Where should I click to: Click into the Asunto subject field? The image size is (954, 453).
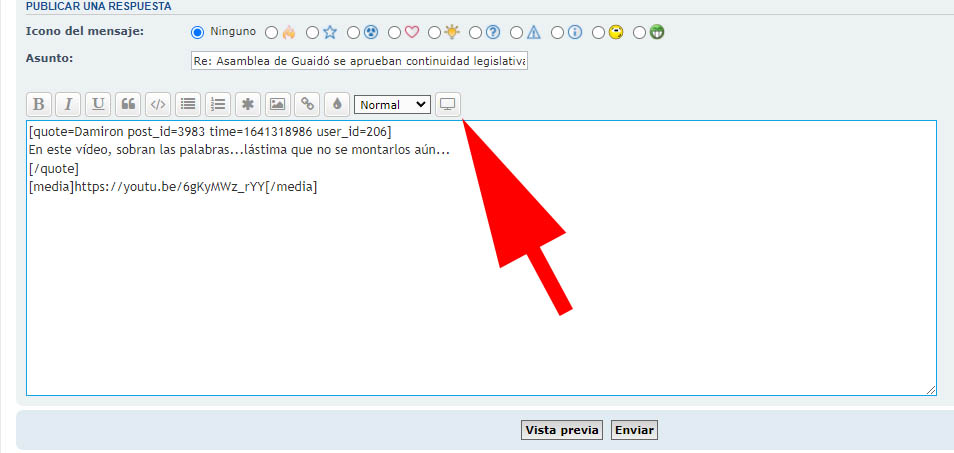[359, 61]
